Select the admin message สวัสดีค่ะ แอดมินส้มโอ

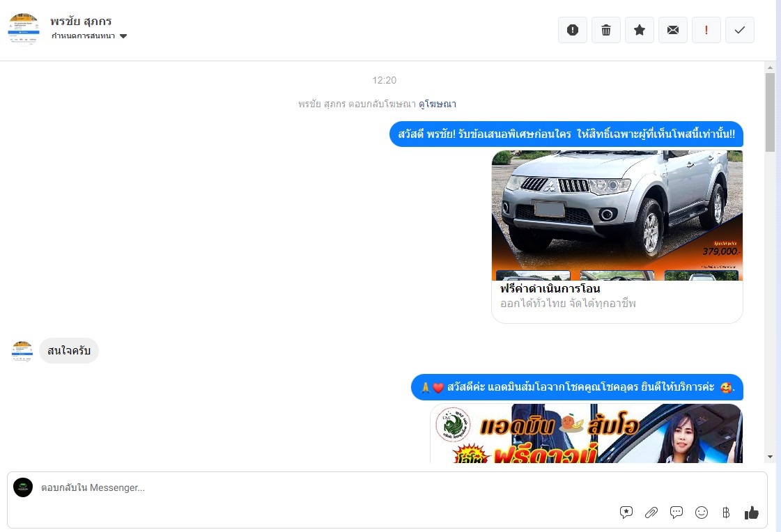[x=577, y=387]
